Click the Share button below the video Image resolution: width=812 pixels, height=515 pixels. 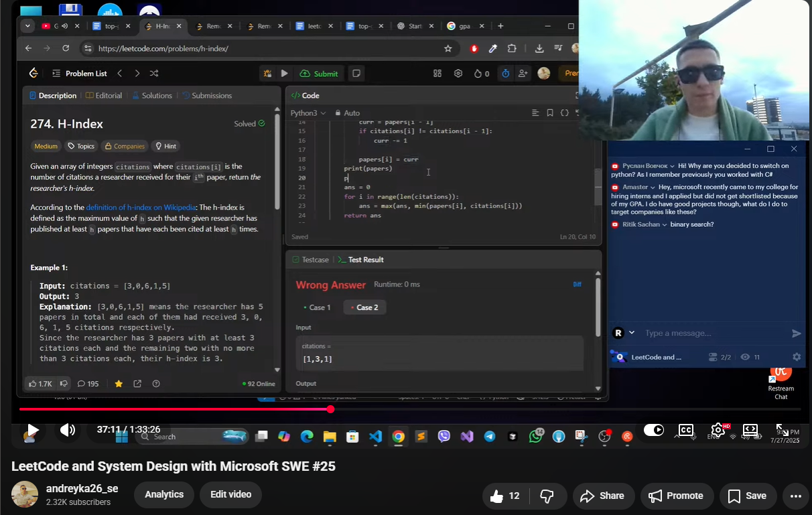(x=602, y=496)
